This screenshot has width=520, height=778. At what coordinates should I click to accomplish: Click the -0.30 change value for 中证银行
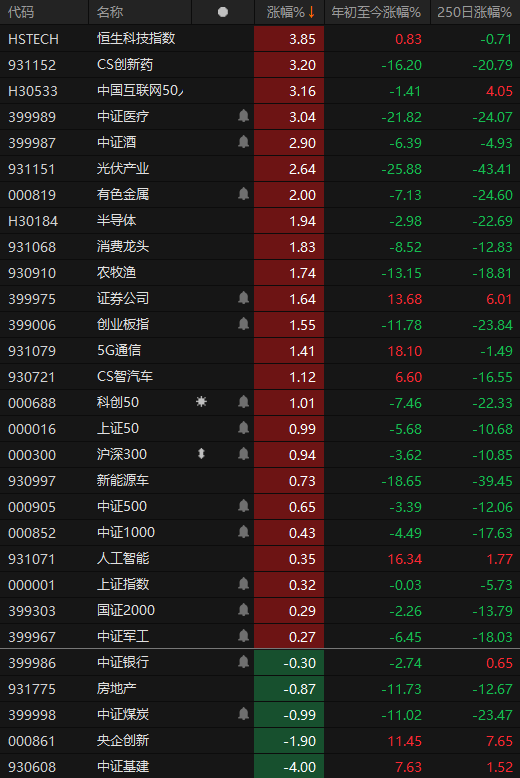click(x=299, y=663)
